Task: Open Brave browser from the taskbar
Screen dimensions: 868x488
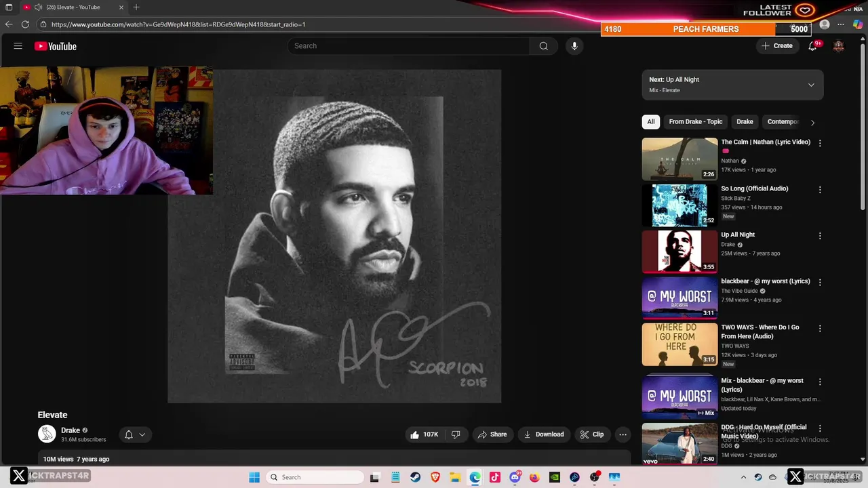Action: (435, 477)
